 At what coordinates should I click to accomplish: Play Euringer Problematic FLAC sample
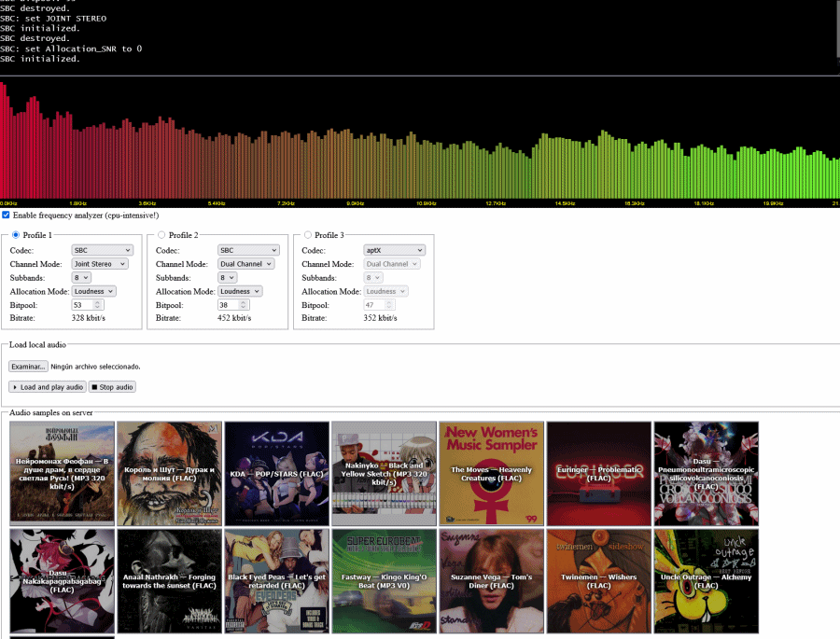(599, 474)
